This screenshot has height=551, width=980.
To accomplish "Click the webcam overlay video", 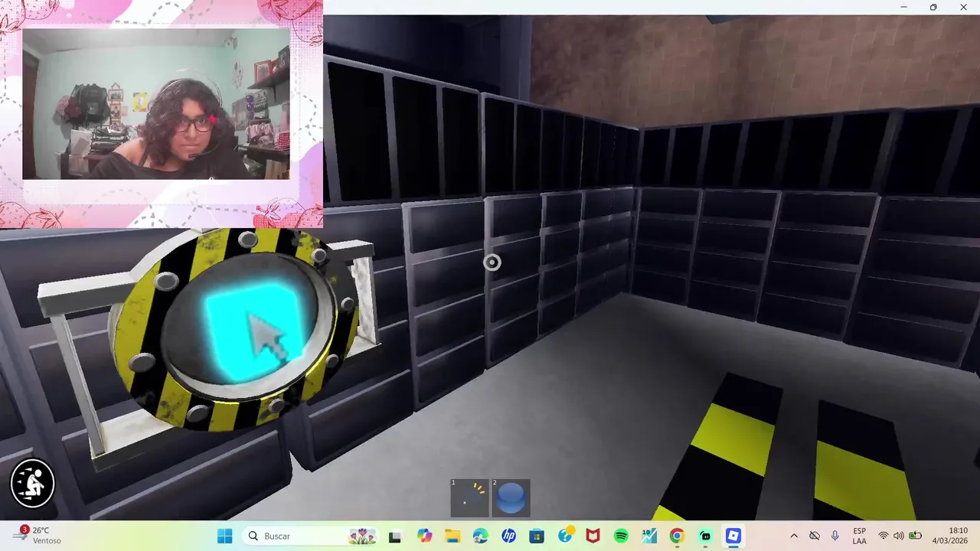I will [x=156, y=104].
